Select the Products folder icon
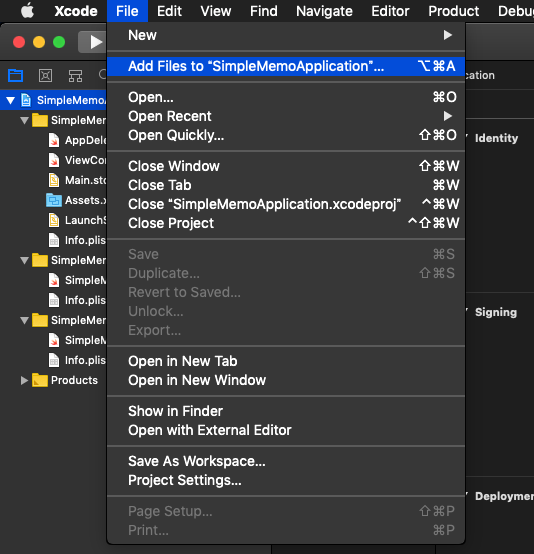534x554 pixels. click(40, 380)
